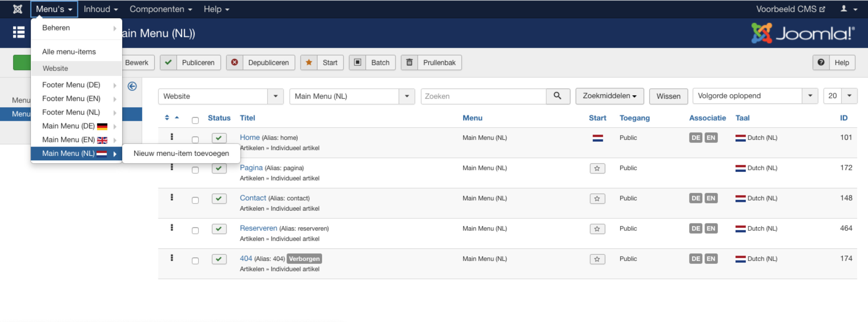Click the search magnifier icon
This screenshot has width=868, height=322.
[x=557, y=96]
